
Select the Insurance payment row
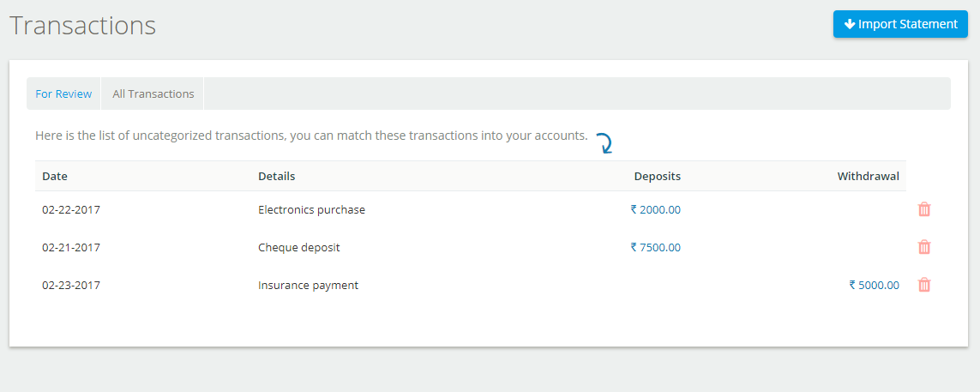coord(471,285)
